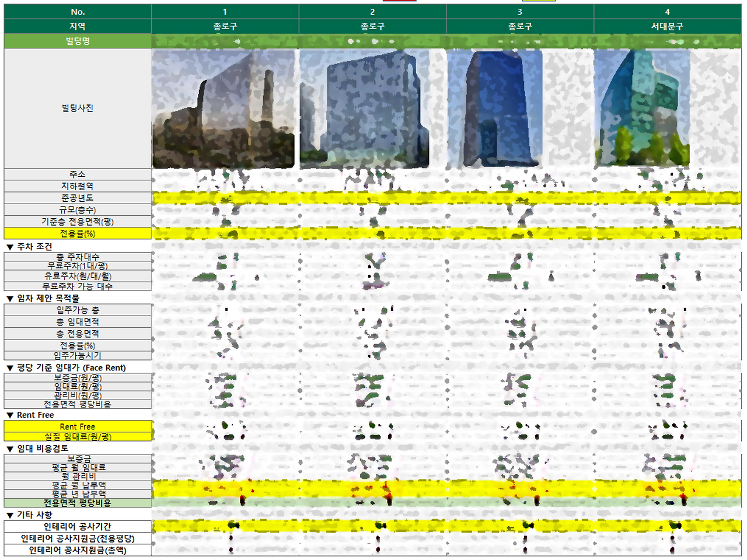Viewport: 747px width, 560px height.
Task: Select the 평균 년 납부액 row label
Action: click(x=78, y=494)
